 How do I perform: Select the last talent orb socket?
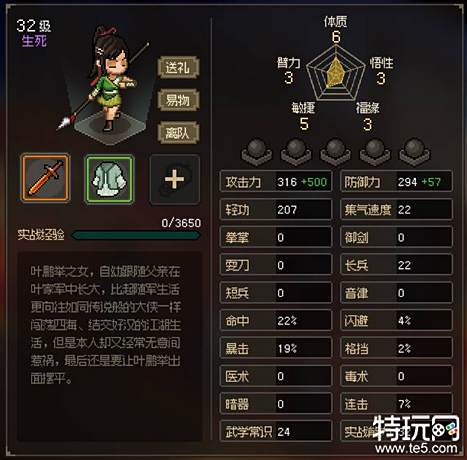414,152
